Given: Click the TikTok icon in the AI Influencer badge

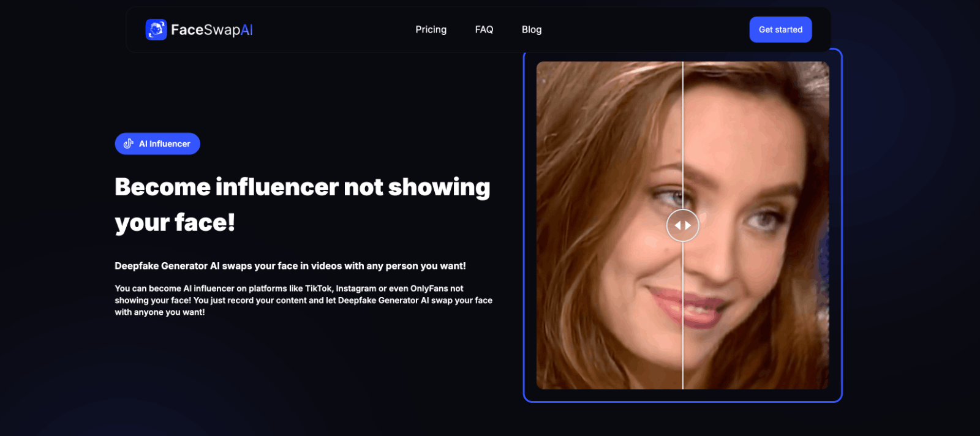Looking at the screenshot, I should pyautogui.click(x=129, y=144).
